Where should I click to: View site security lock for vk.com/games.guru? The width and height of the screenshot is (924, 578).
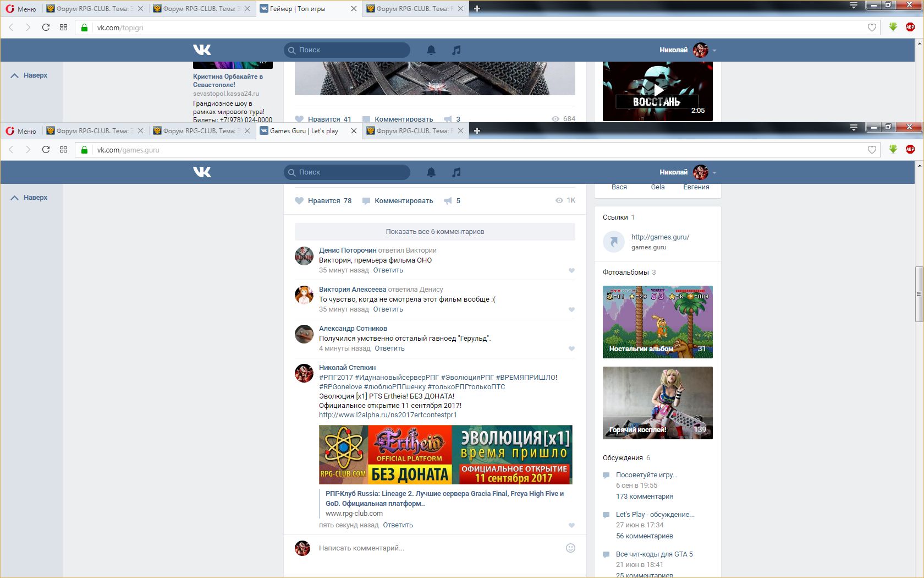(84, 150)
